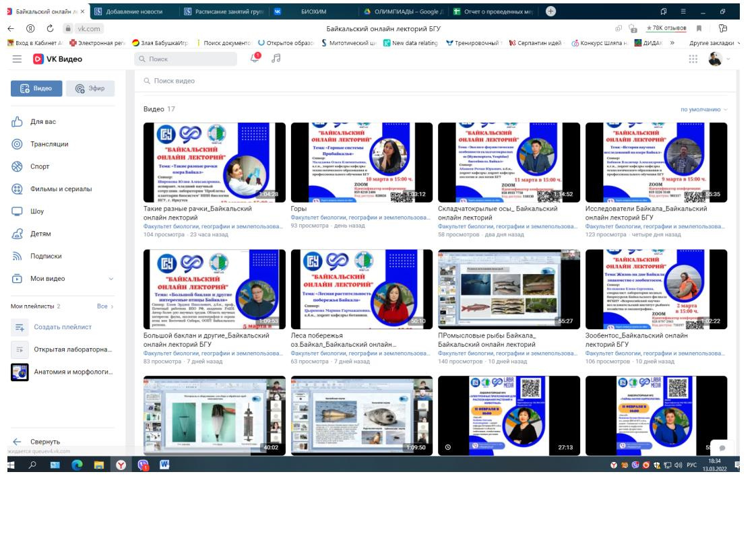Click the music note icon in header

[x=276, y=59]
